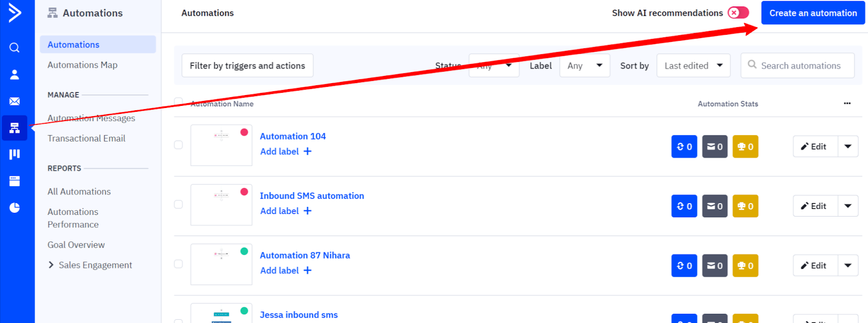Open Goal Overview report
The height and width of the screenshot is (323, 868).
click(x=76, y=245)
